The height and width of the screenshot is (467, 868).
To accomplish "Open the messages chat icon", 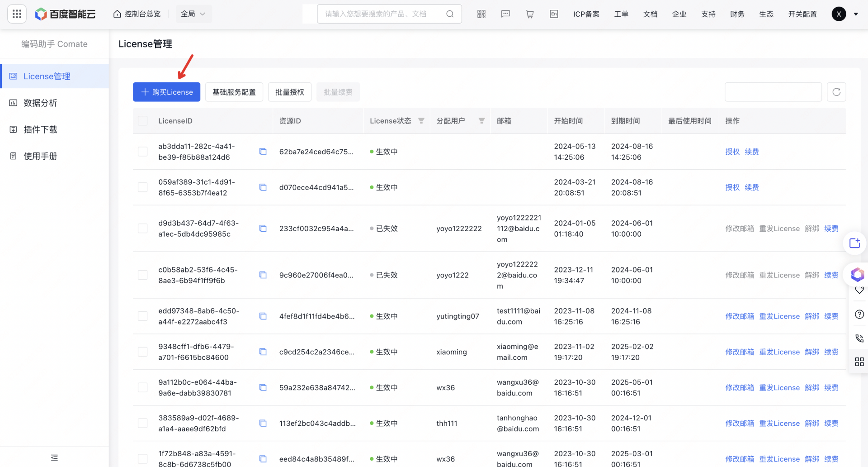I will click(x=505, y=14).
